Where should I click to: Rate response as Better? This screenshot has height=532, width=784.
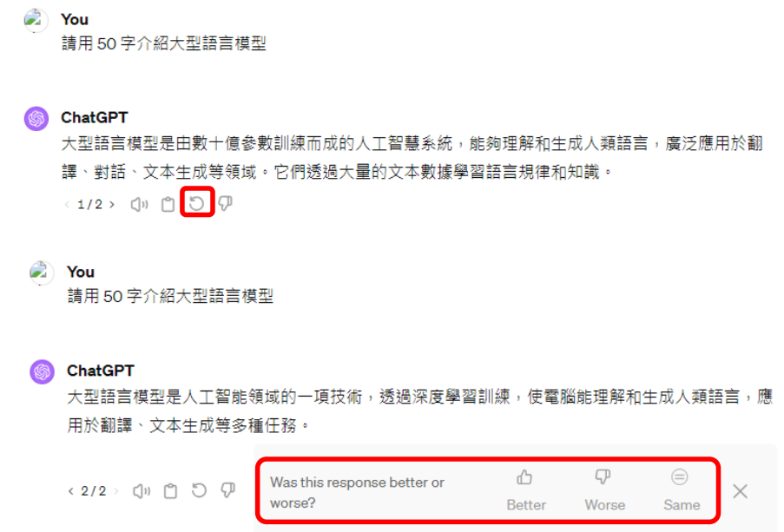(525, 490)
